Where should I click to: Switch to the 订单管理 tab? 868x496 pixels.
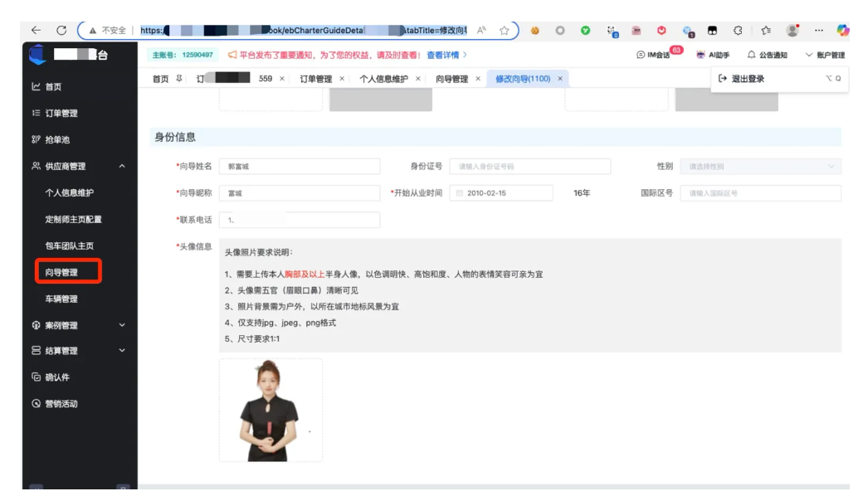[315, 79]
